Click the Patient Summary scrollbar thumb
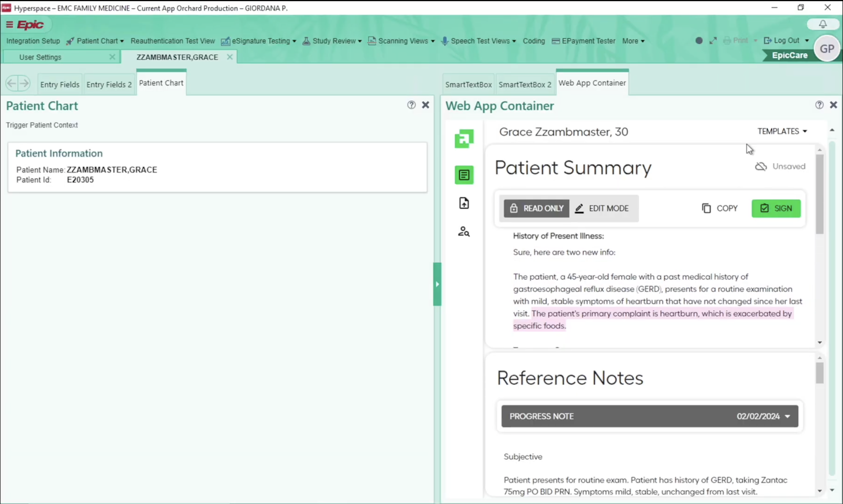The image size is (843, 504). pos(819,194)
